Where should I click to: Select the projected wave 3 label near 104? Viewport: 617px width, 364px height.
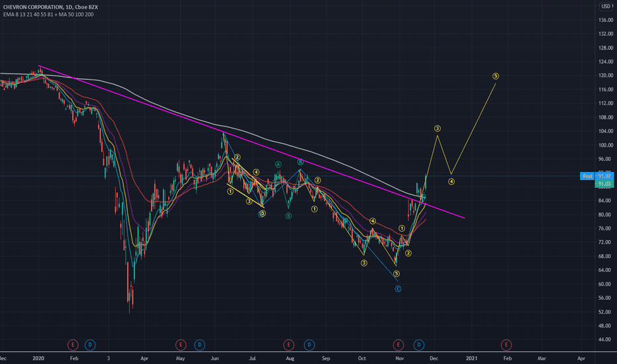[x=437, y=128]
